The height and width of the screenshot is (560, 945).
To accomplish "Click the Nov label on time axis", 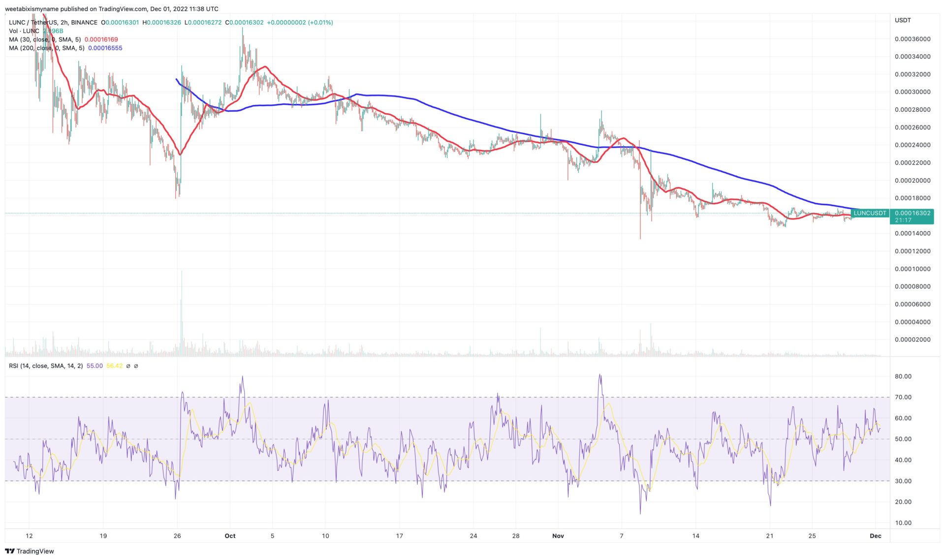I will tap(558, 536).
